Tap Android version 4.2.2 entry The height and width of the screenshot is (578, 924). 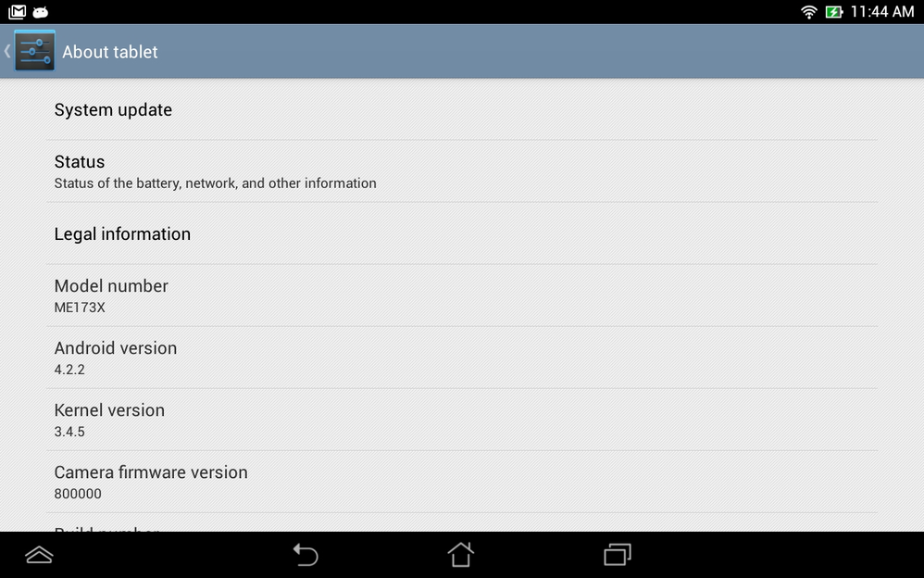tap(462, 358)
